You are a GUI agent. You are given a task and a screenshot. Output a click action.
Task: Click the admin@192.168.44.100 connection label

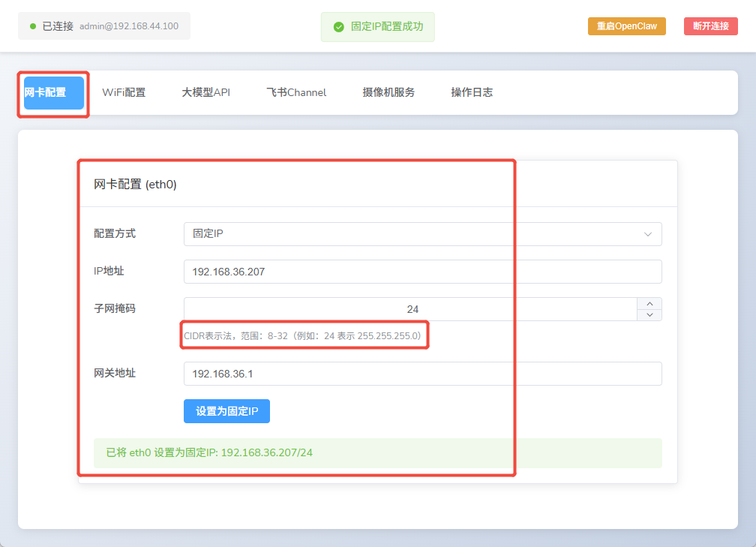pos(129,26)
